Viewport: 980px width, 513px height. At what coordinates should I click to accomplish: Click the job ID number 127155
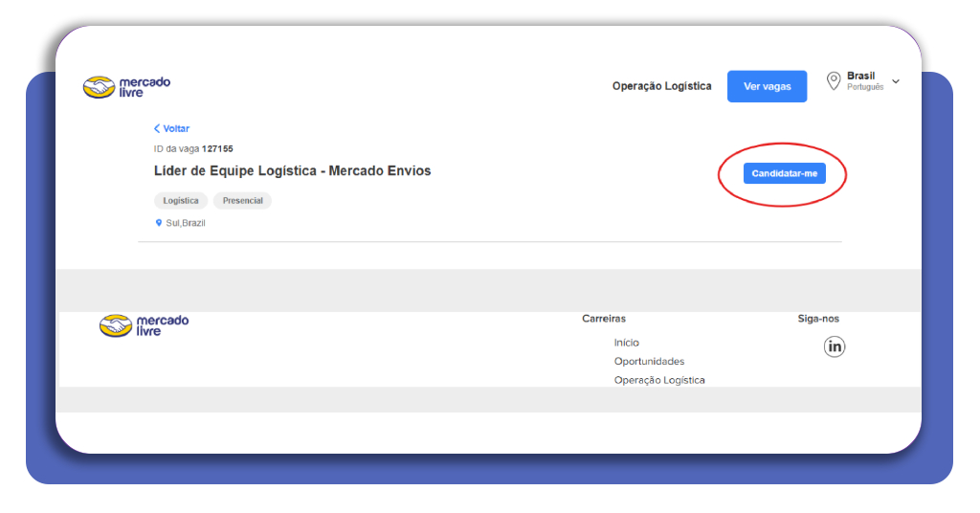click(x=217, y=148)
